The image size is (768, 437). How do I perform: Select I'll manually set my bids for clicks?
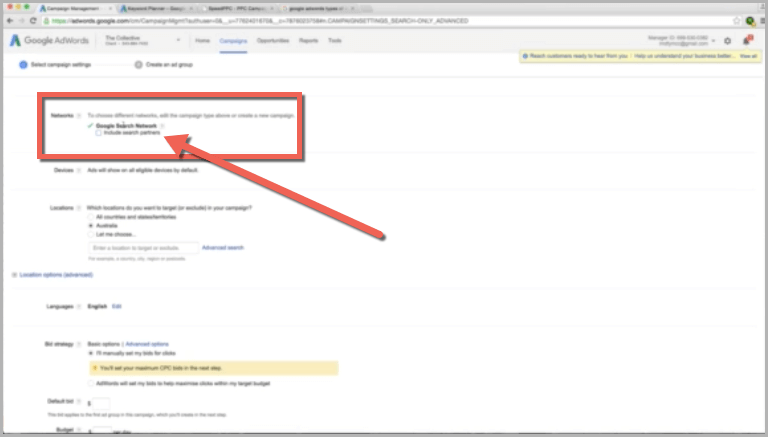(91, 353)
